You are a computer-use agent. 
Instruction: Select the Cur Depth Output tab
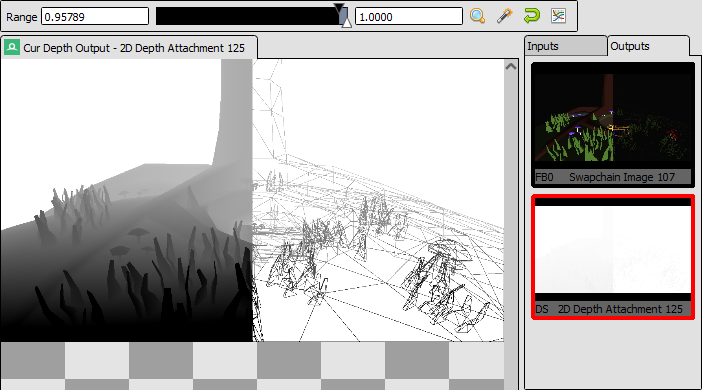point(129,47)
